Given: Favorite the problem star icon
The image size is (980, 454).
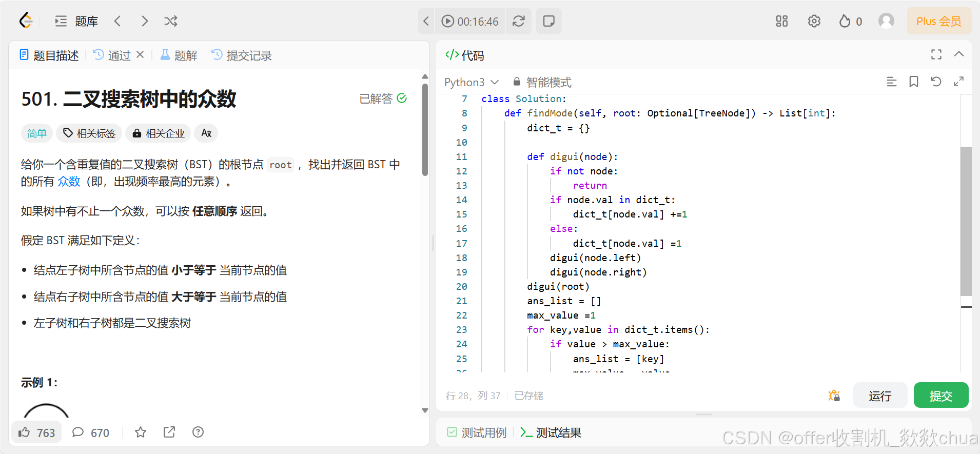Looking at the screenshot, I should pos(141,432).
